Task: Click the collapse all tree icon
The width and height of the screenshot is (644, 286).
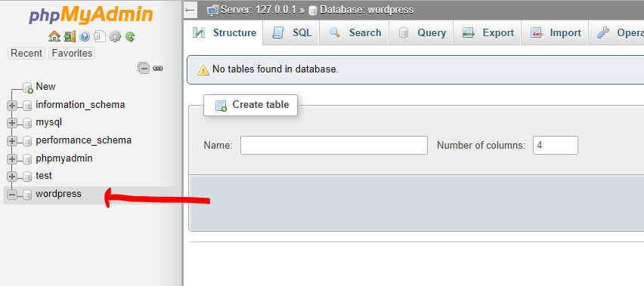Action: pos(144,68)
